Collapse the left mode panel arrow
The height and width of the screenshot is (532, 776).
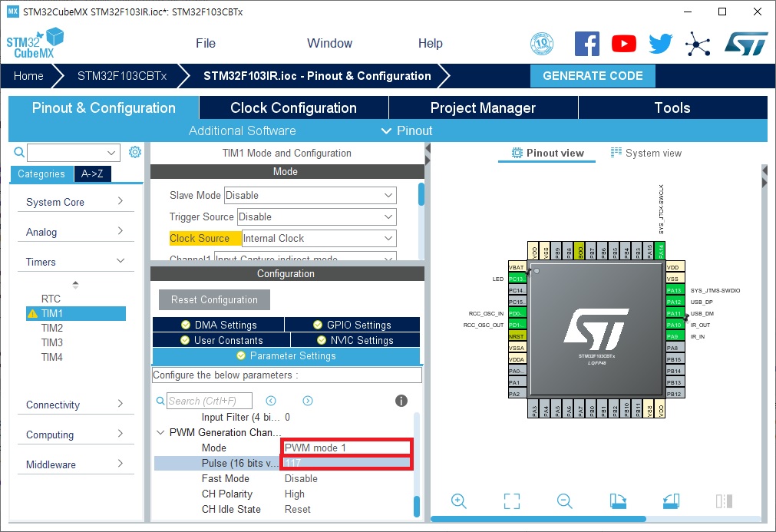[x=428, y=148]
